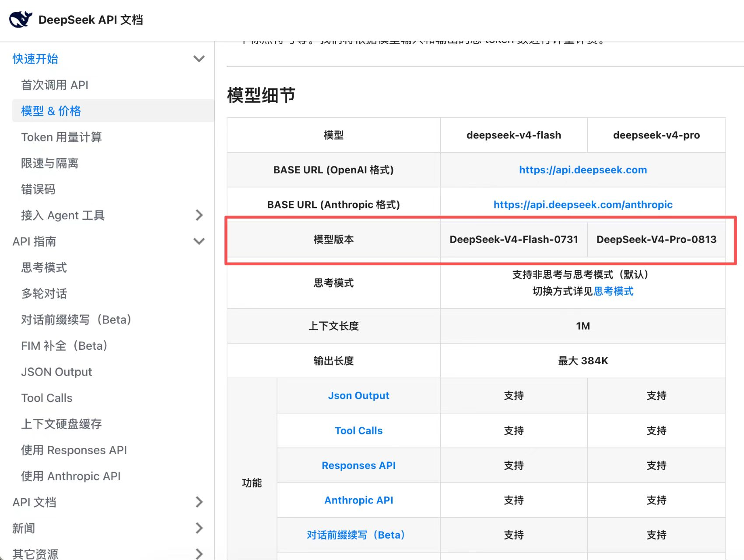
Task: Click the BASE URL (Anthropic 格式) label
Action: click(x=333, y=204)
